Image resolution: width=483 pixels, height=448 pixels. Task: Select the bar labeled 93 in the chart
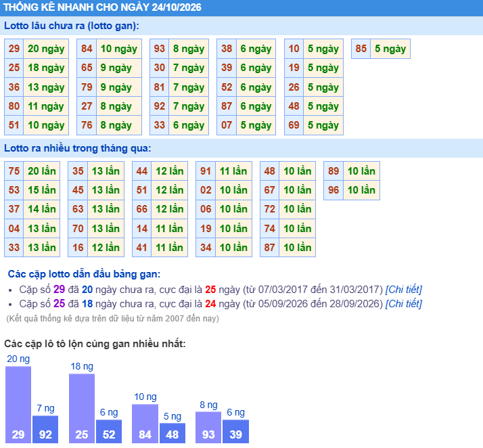(208, 427)
